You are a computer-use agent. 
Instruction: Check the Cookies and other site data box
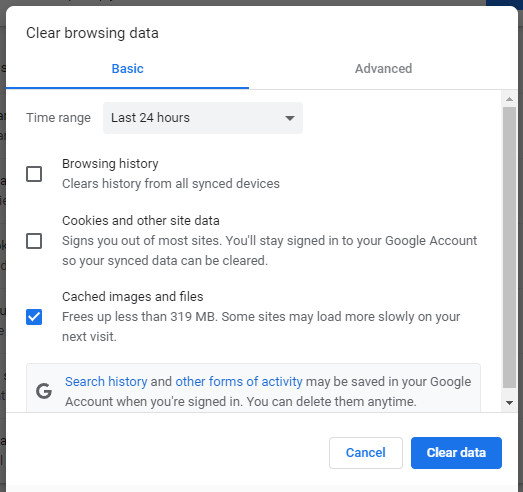(x=34, y=241)
